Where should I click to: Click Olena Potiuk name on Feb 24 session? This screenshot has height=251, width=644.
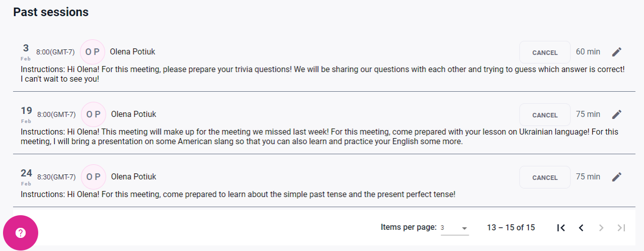[x=133, y=176]
